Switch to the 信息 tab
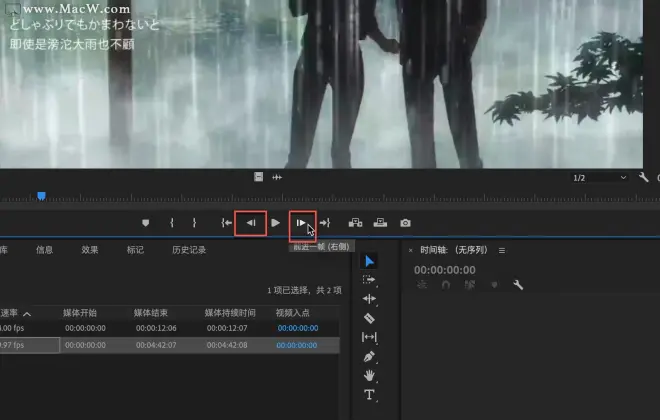This screenshot has width=660, height=420. (x=44, y=250)
